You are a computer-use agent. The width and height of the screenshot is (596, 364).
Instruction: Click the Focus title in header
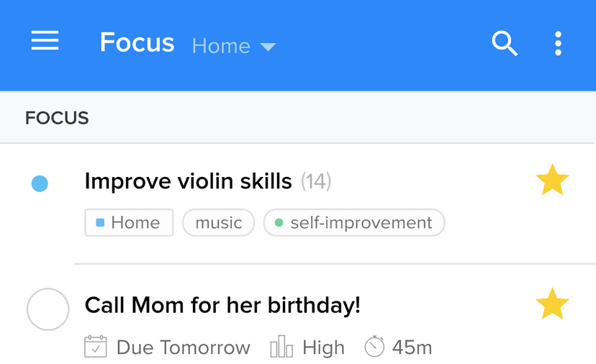point(137,43)
